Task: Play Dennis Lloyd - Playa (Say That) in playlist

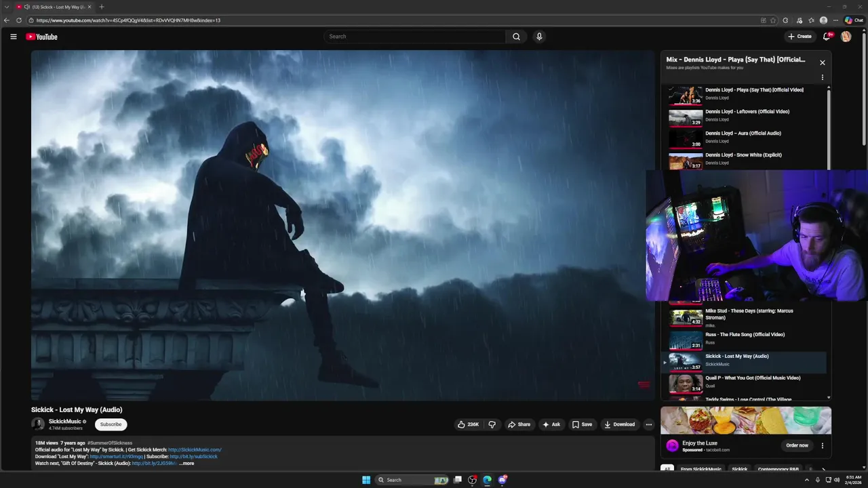Action: [x=744, y=94]
